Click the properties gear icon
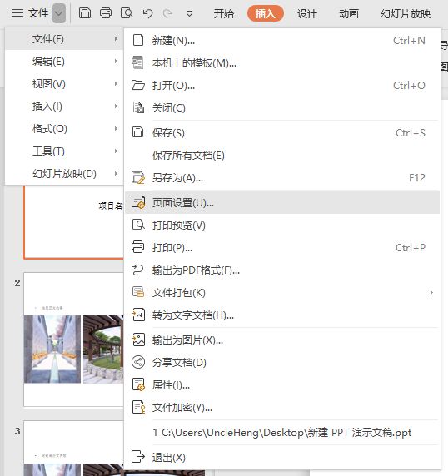Viewport: 448px width, 476px height. 138,384
